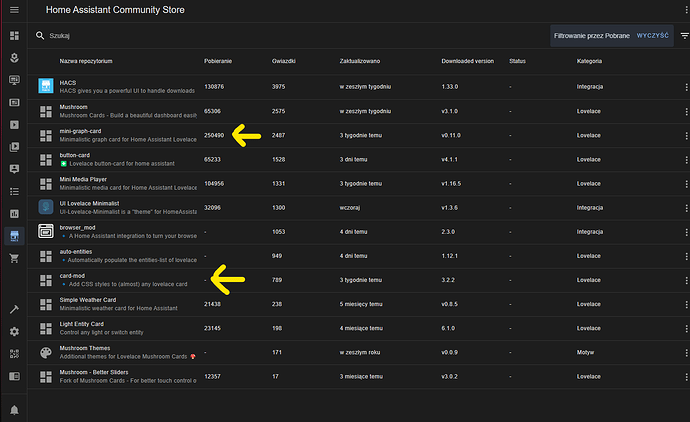Screen dimensions: 690x422
Task: Click the UI Lovelace Minimalist icon
Action: [x=46, y=207]
